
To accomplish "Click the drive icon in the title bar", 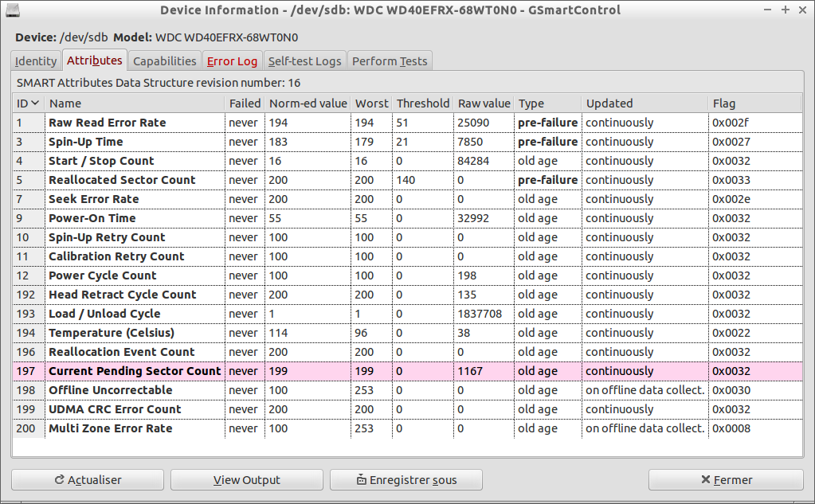I will [x=13, y=10].
